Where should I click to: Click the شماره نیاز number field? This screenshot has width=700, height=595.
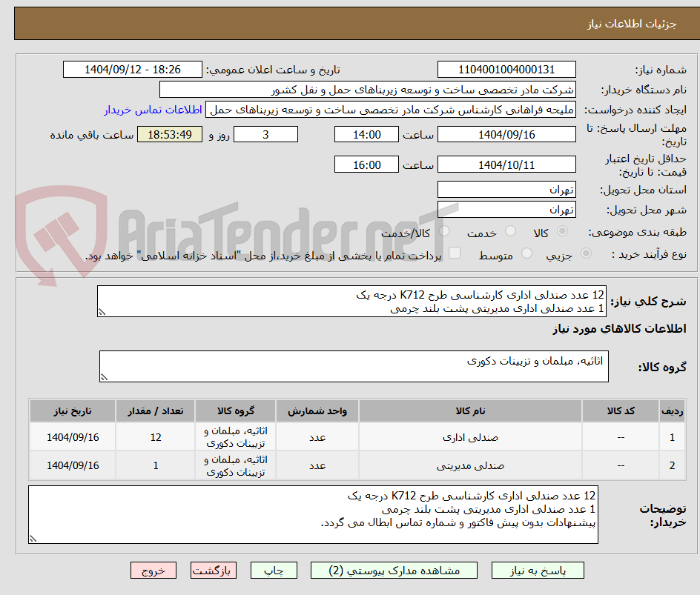(506, 69)
